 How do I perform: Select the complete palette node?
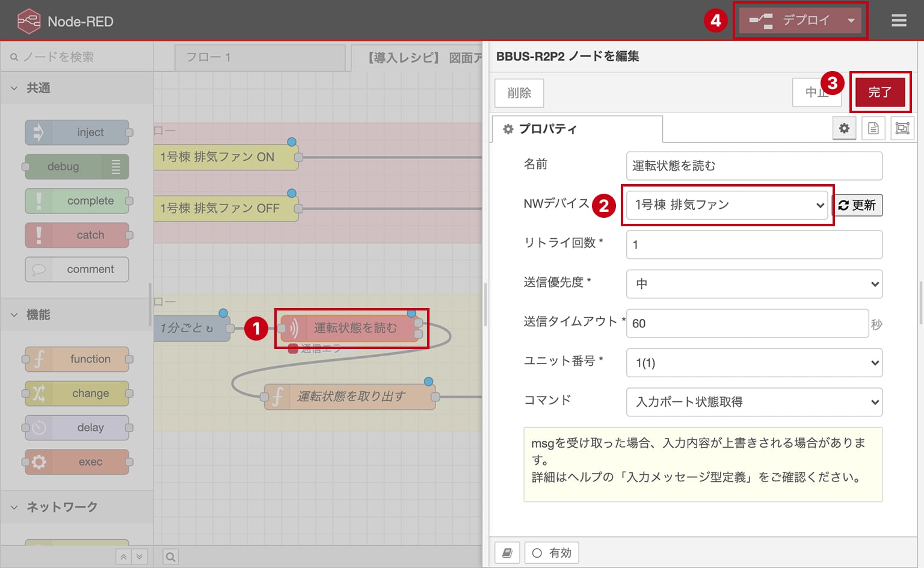77,201
